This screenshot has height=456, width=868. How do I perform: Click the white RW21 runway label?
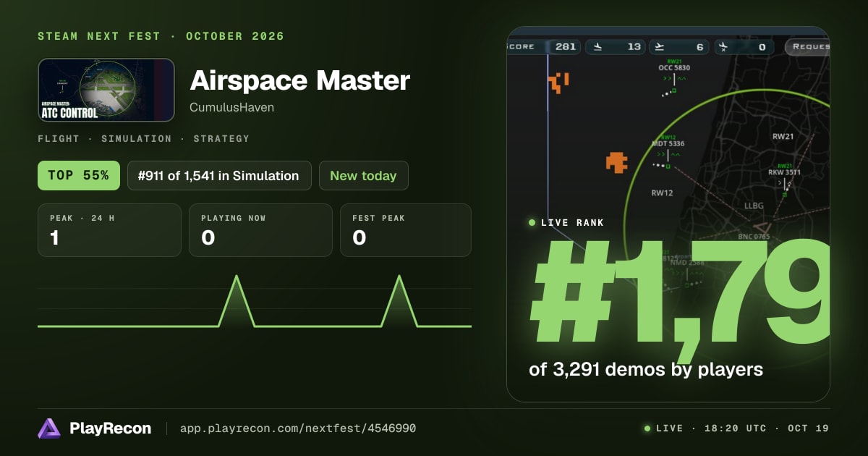783,136
